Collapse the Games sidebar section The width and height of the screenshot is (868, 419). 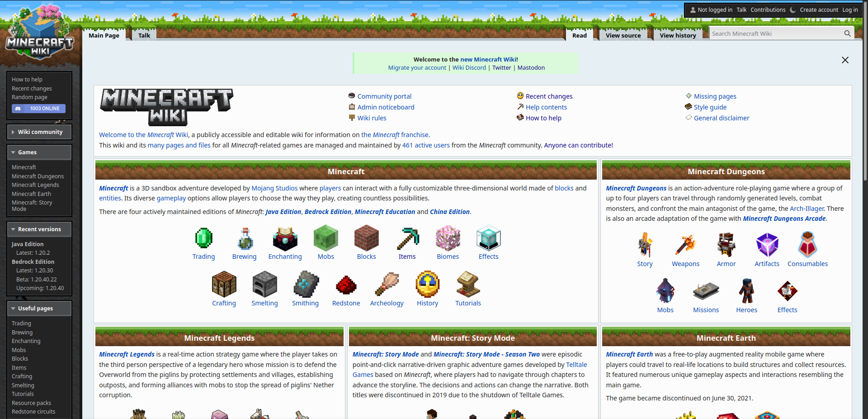(39, 152)
